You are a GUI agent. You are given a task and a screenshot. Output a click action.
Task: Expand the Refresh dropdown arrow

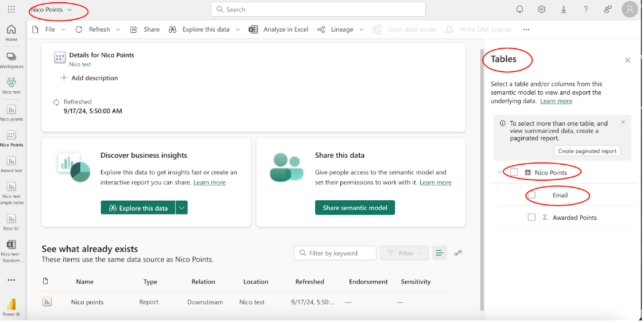(118, 30)
